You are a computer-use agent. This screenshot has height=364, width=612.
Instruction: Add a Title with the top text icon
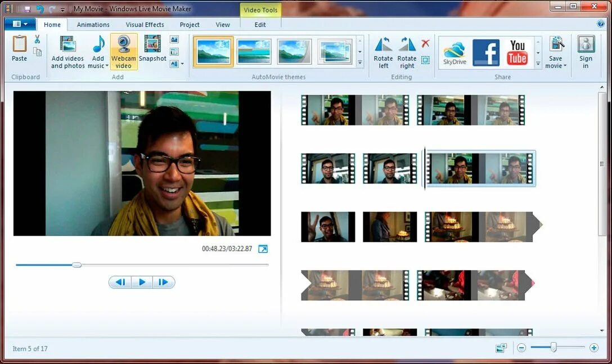pyautogui.click(x=174, y=39)
